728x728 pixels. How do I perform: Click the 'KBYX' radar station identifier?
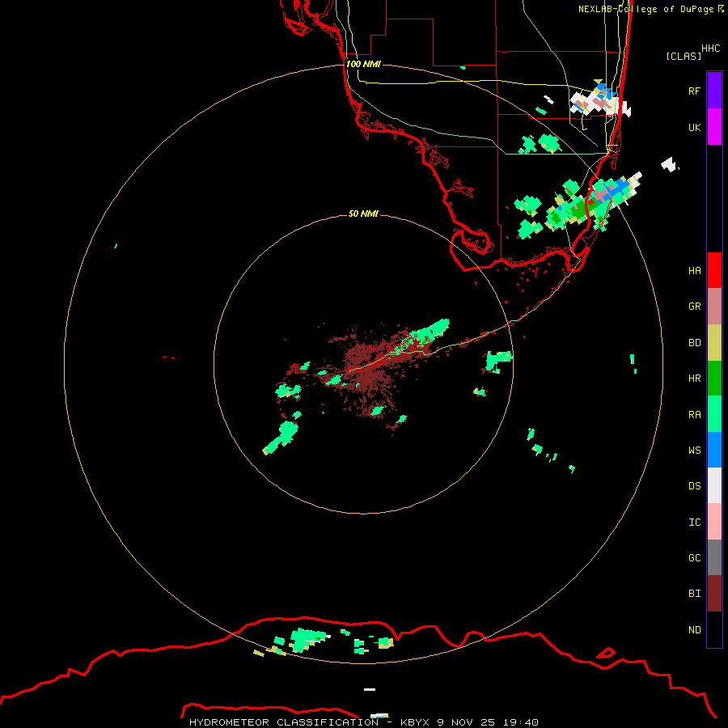tap(415, 722)
